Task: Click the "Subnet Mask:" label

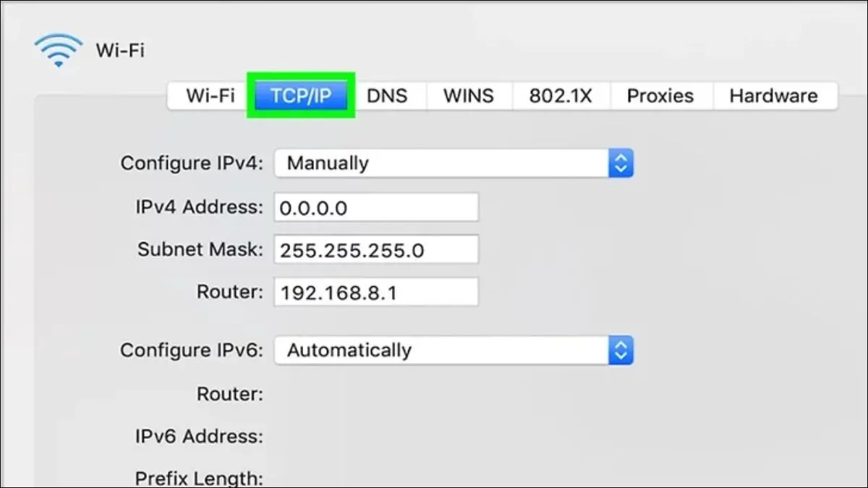Action: 200,249
